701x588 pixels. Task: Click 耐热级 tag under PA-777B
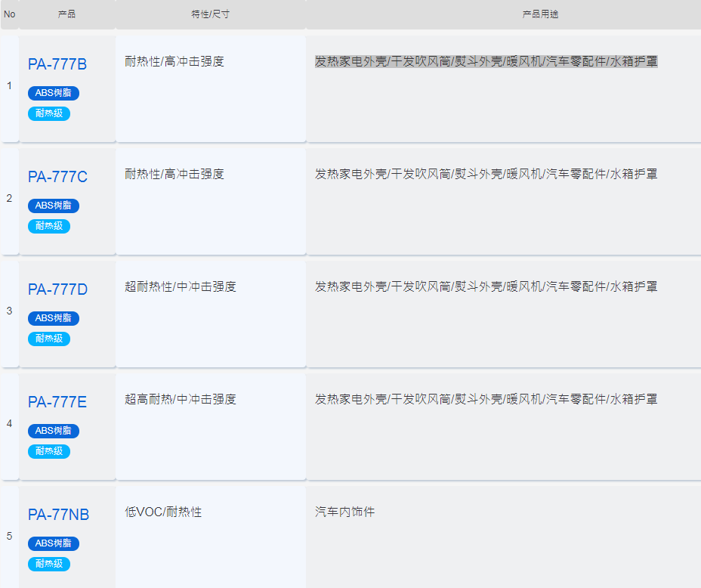[49, 113]
